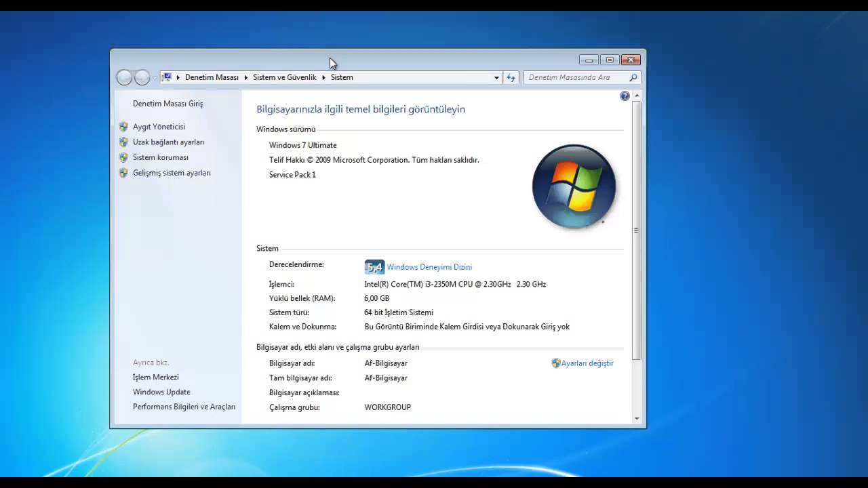This screenshot has height=488, width=868.
Task: Open Performans Bilgileri ve Araçları
Action: (184, 407)
